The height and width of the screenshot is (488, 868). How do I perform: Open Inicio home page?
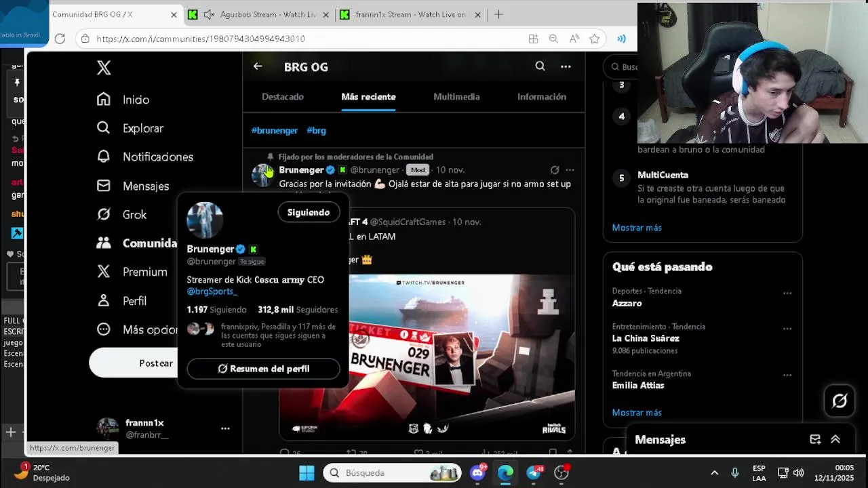[123, 100]
